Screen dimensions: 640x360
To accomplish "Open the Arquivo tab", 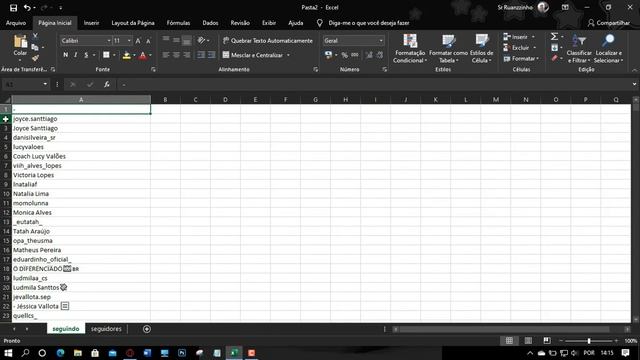I will coord(16,23).
